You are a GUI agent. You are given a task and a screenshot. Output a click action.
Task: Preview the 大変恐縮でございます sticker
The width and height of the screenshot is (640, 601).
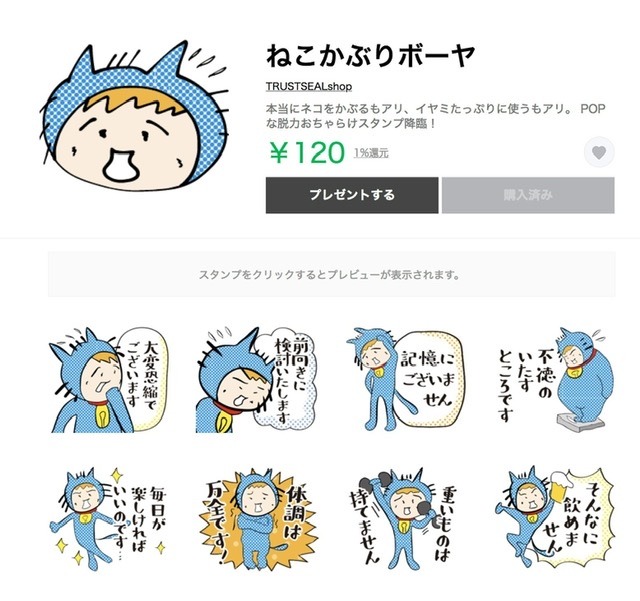108,380
